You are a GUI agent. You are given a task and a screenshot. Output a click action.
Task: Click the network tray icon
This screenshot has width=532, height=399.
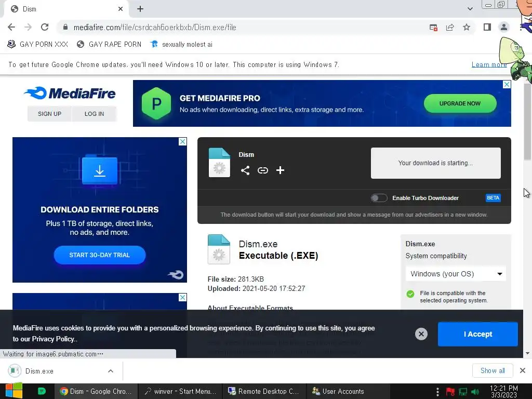[463, 392]
